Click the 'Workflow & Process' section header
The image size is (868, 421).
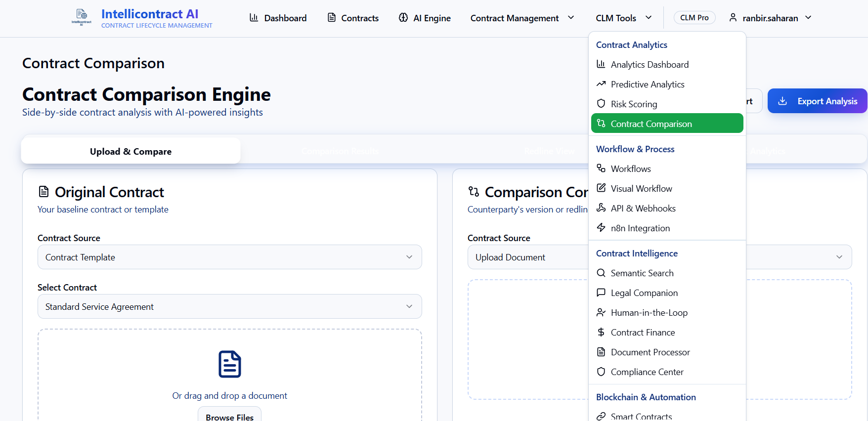tap(635, 149)
